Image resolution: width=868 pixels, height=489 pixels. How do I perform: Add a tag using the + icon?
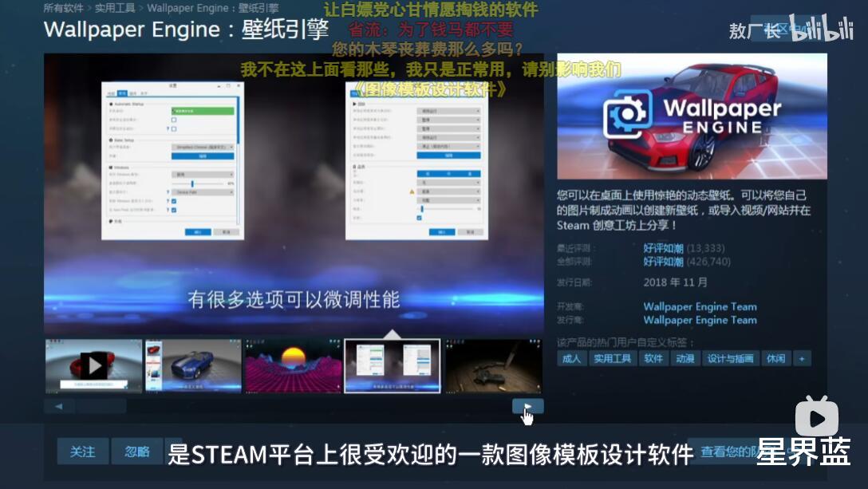tap(803, 358)
